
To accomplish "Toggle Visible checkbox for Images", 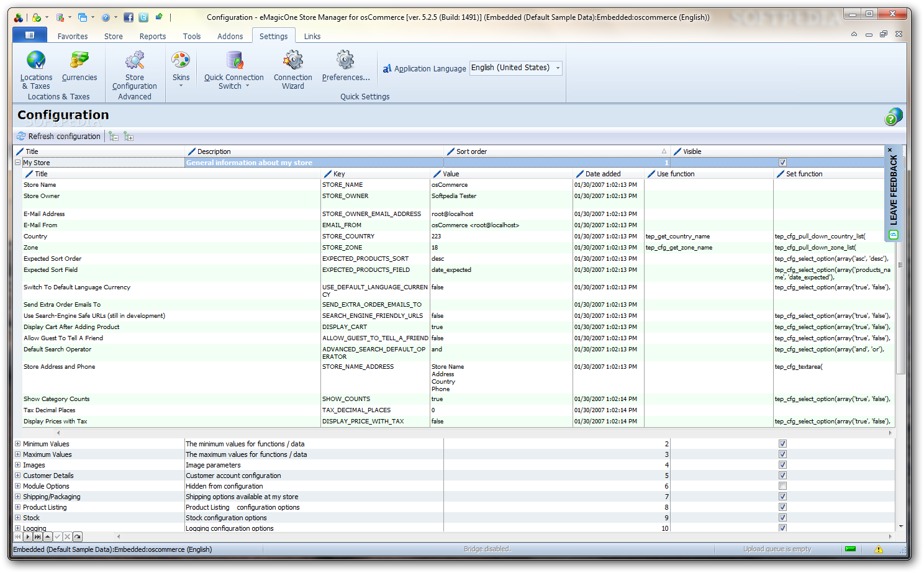I will [782, 465].
